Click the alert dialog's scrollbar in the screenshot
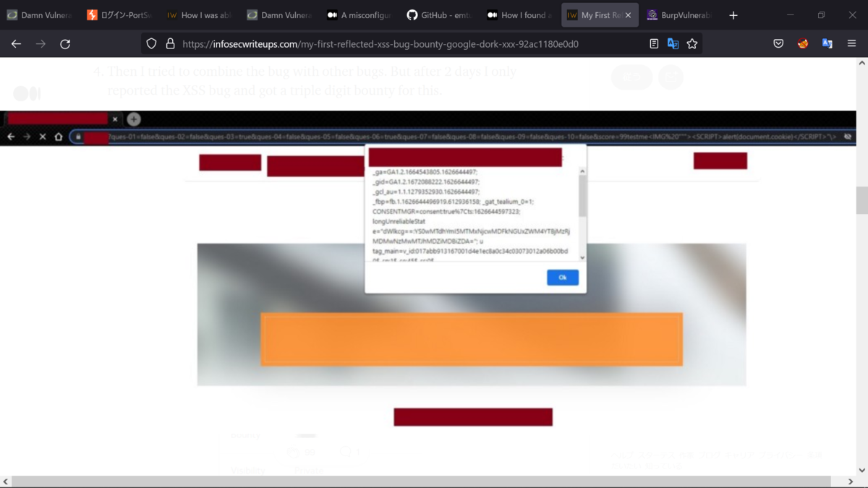The height and width of the screenshot is (488, 868). click(582, 196)
